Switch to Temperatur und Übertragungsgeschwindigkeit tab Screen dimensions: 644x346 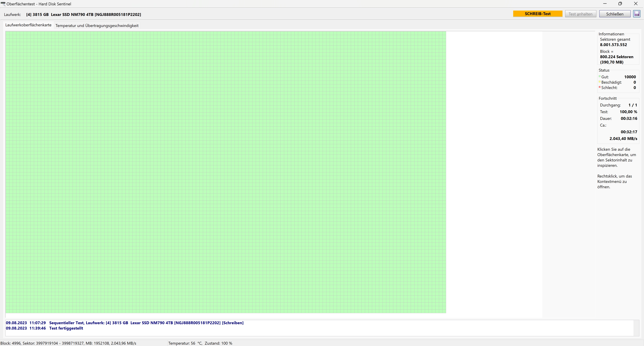pos(97,25)
